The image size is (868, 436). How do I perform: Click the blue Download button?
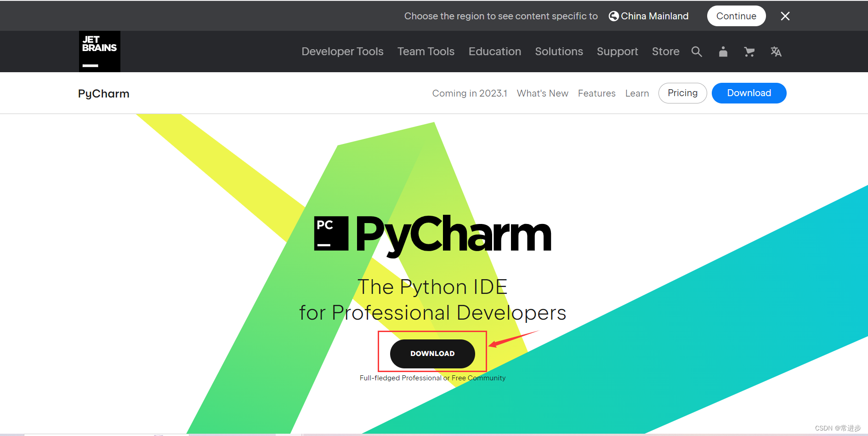pos(749,93)
